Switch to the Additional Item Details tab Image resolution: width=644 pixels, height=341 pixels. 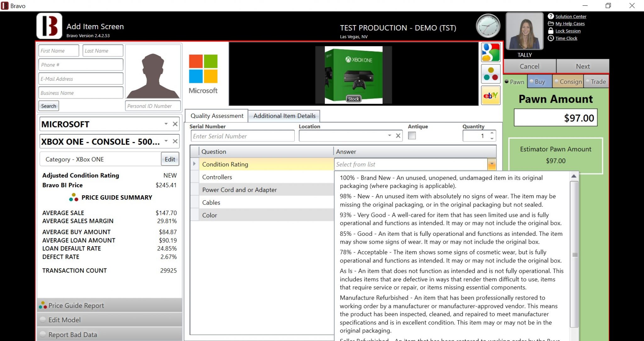[284, 116]
